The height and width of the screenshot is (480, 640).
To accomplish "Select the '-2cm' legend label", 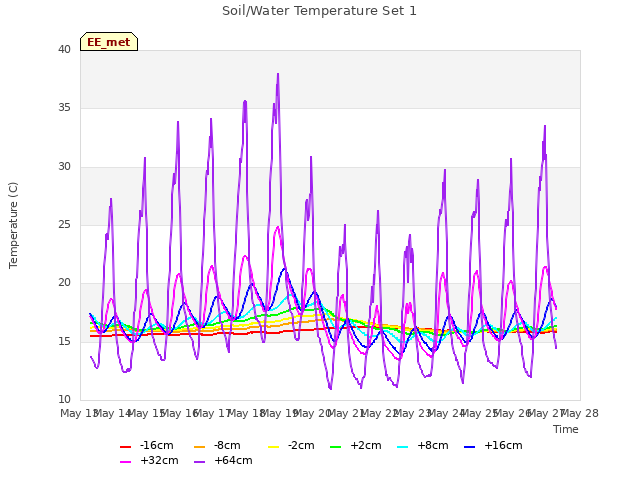I will 301,445.
